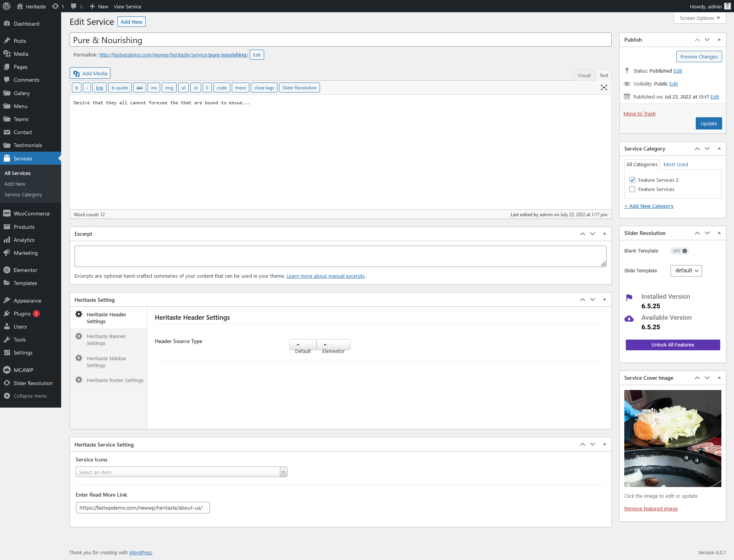Click the Service Cover Image thumbnail

(x=672, y=438)
